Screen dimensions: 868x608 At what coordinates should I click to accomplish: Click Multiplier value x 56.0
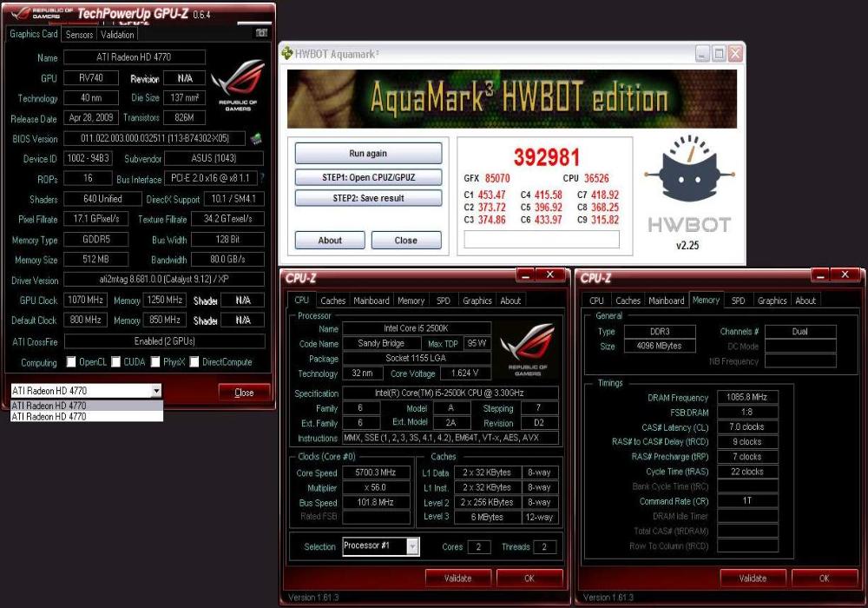(x=376, y=487)
